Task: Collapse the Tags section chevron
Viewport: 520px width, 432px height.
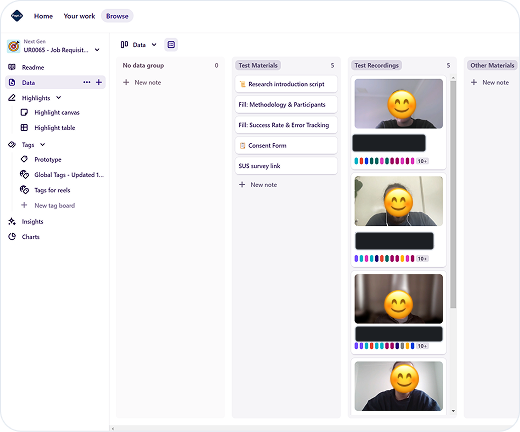Action: [x=43, y=144]
